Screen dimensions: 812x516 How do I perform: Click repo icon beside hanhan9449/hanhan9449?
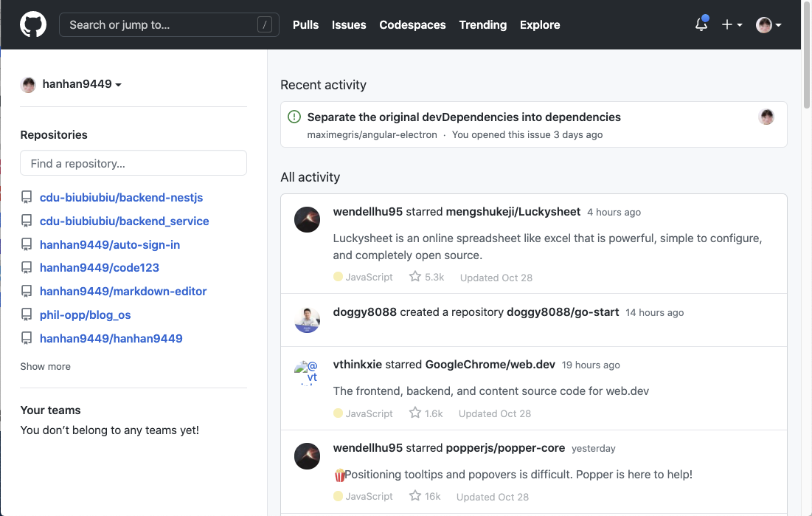coord(27,338)
